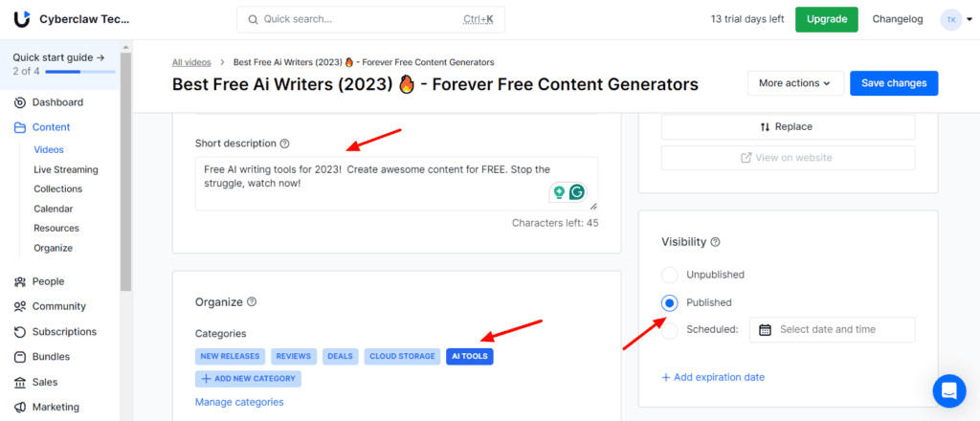The image size is (980, 421).
Task: Click the Save changes button
Action: (x=894, y=83)
